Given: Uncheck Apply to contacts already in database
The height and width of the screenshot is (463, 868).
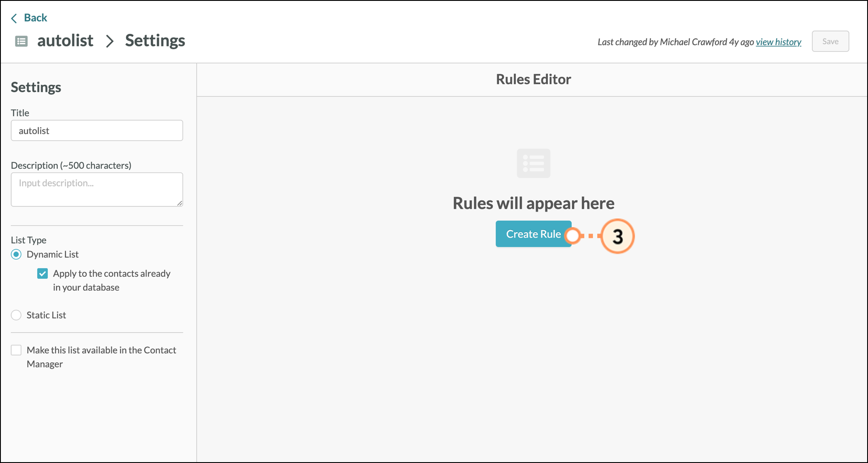Looking at the screenshot, I should [x=42, y=274].
